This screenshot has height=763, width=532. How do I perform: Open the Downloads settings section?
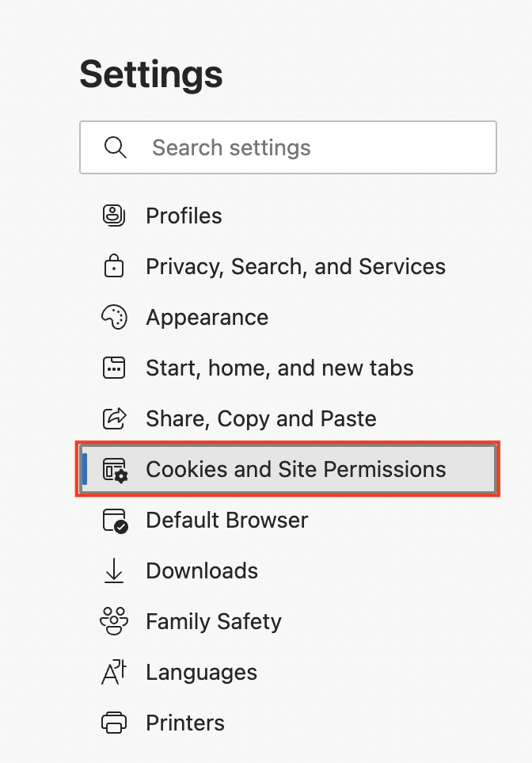coord(202,570)
